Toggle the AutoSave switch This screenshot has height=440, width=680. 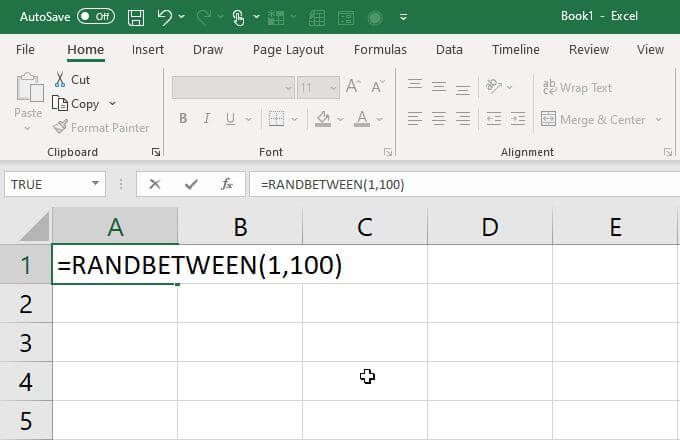(x=96, y=16)
